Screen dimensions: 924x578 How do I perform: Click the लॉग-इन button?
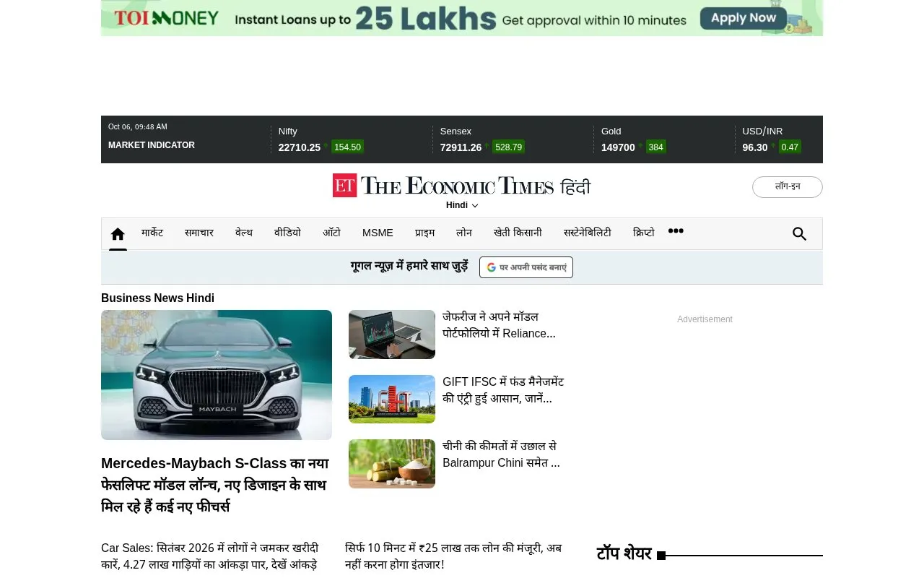point(788,187)
